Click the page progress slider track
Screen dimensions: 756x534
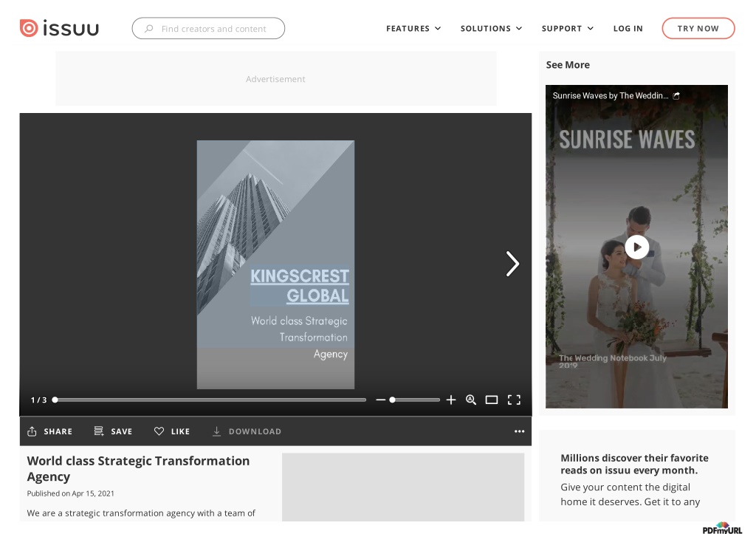(x=210, y=400)
